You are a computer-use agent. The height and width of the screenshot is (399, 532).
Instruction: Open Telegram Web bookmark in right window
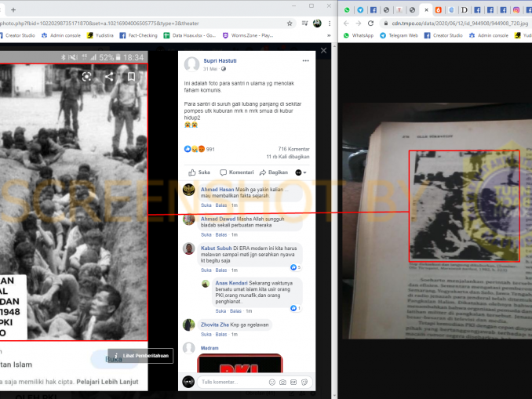click(x=399, y=35)
